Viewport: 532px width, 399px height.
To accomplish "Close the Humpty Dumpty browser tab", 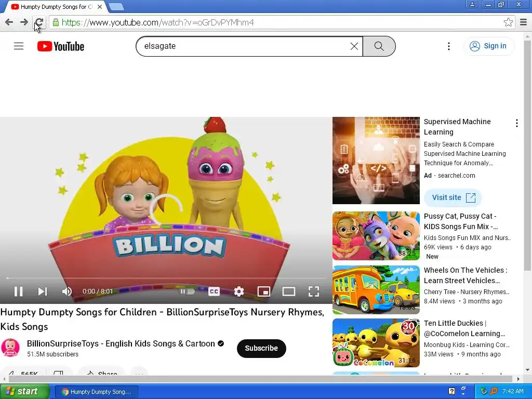I will [100, 6].
